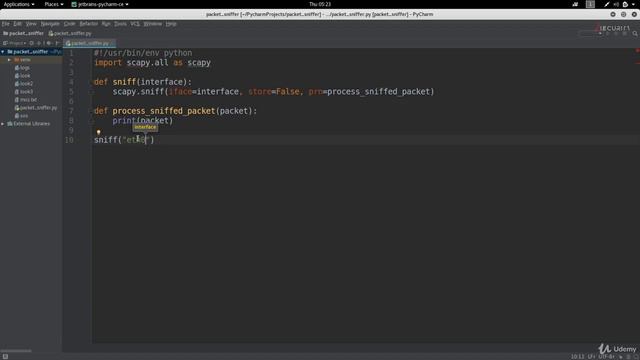Screen dimensions: 640x360
Task: Click line number 5 in the gutter
Action: tap(71, 92)
